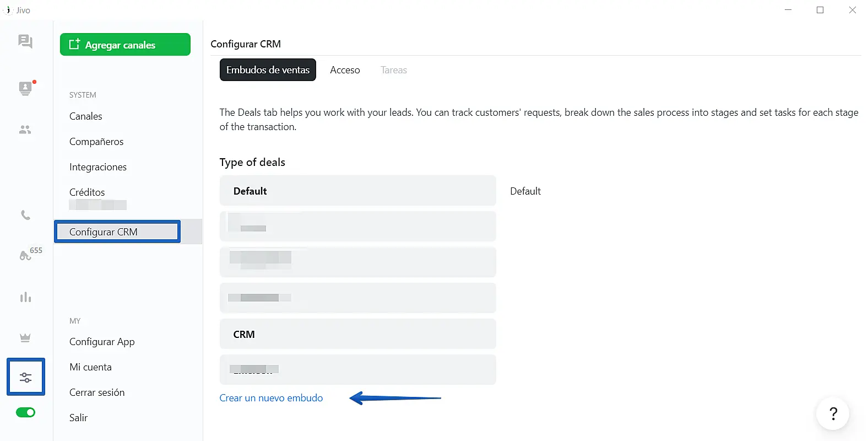Screen dimensions: 868x441
Task: Click the help question mark button
Action: [x=833, y=413]
